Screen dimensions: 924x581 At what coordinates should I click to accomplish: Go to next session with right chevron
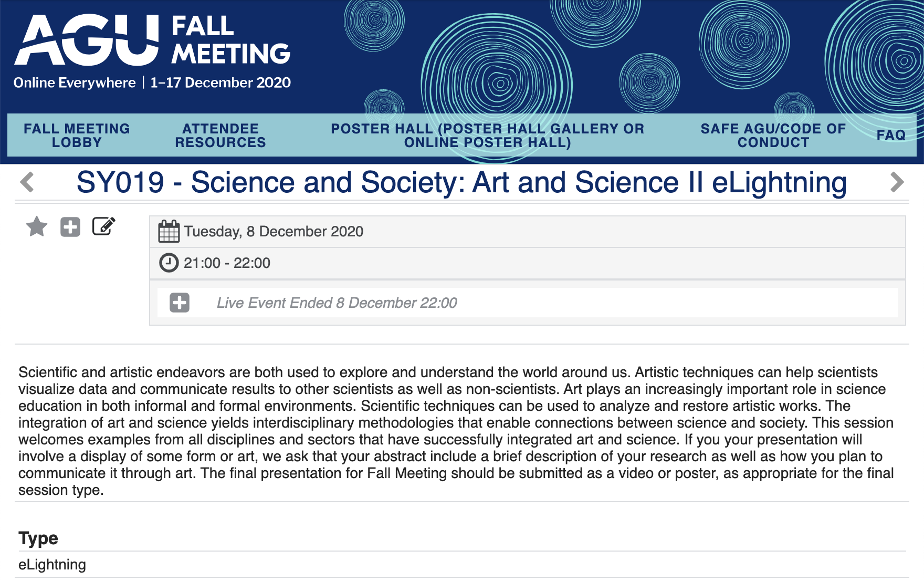tap(897, 182)
